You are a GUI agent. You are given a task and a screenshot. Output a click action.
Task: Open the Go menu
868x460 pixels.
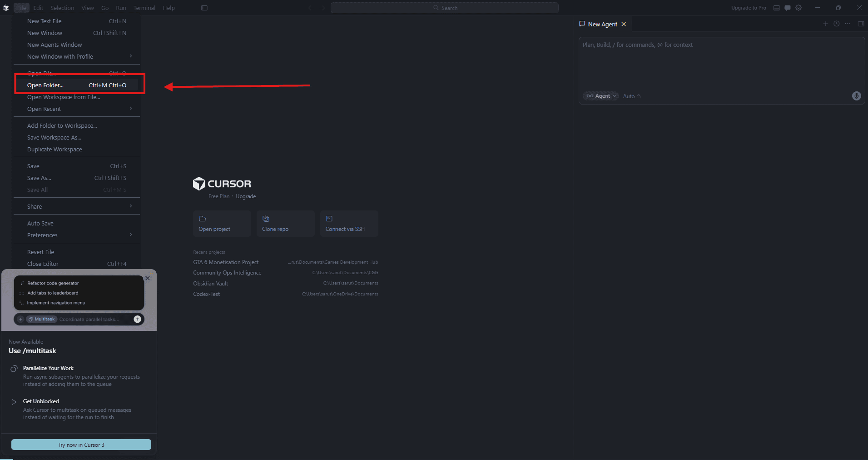[x=105, y=8]
